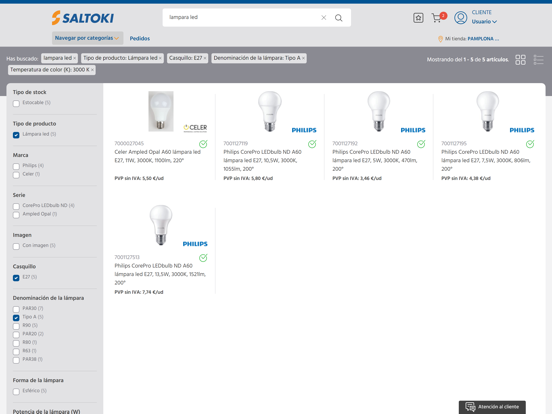This screenshot has width=552, height=414.
Task: Open the Philips CorePro 7,5W 806lm product title
Action: coord(486,161)
